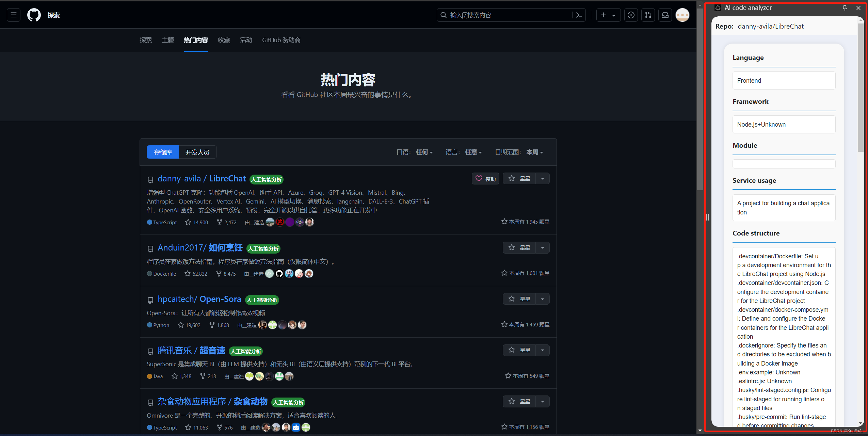
Task: Close the AI code analyzer side panel
Action: click(x=858, y=8)
